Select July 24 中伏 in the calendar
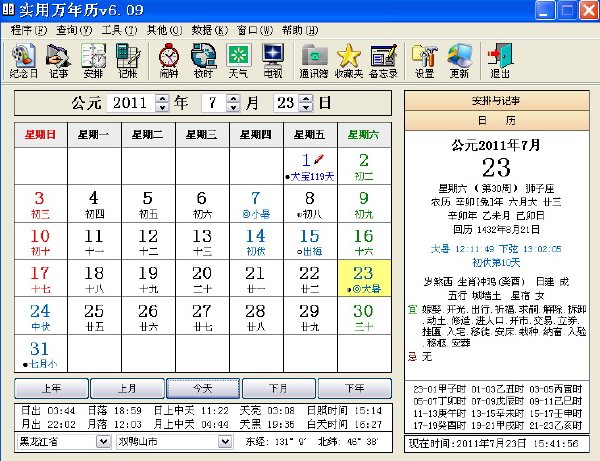 (41, 316)
